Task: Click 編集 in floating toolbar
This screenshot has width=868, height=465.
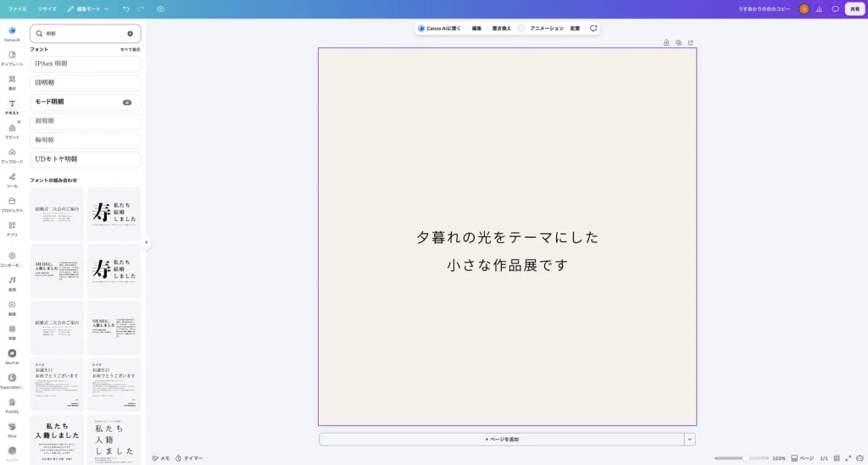Action: (476, 28)
